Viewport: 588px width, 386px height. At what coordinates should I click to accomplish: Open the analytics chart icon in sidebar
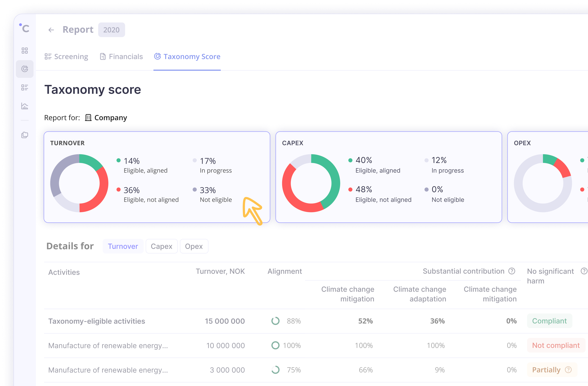(25, 106)
